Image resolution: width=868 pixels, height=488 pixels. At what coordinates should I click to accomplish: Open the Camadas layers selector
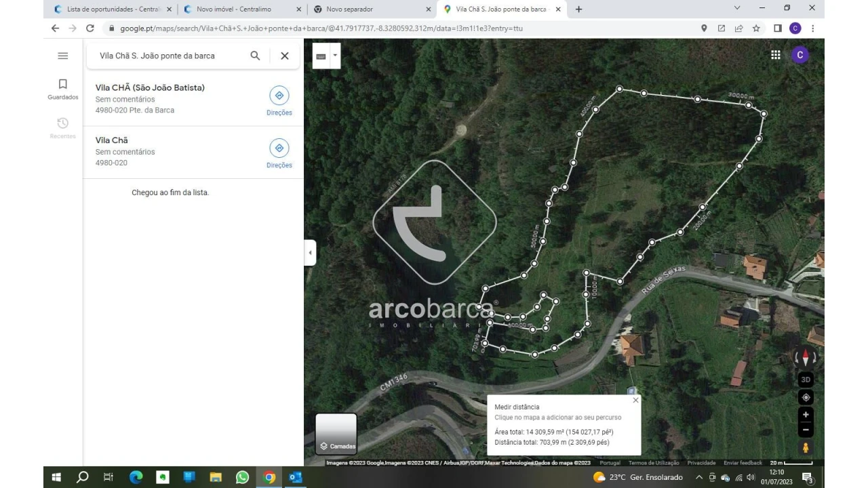[x=335, y=434]
